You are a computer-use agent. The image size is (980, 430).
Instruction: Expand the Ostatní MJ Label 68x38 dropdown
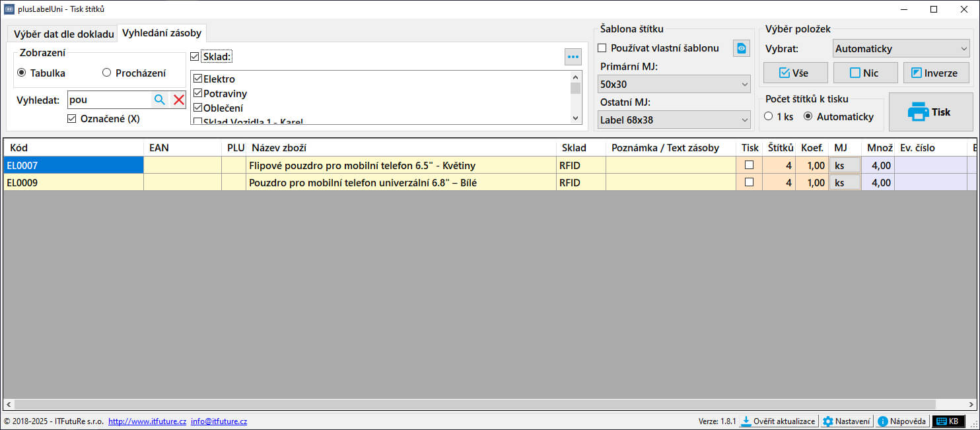pos(674,120)
